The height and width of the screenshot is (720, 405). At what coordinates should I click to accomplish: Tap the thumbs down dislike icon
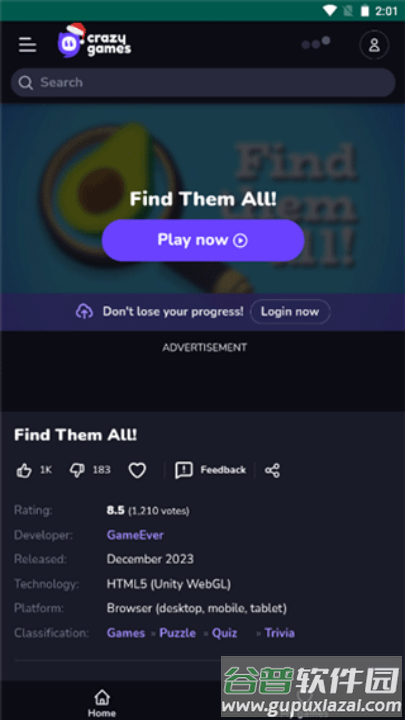[x=77, y=470]
